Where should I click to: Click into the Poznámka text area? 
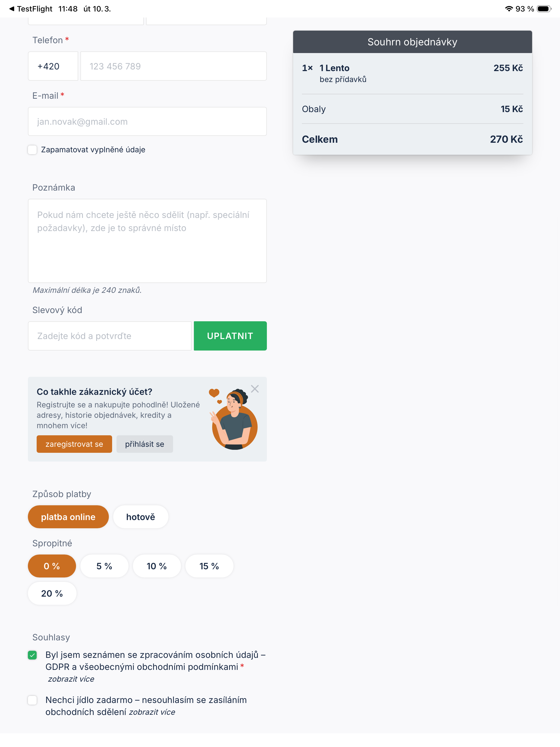point(147,241)
